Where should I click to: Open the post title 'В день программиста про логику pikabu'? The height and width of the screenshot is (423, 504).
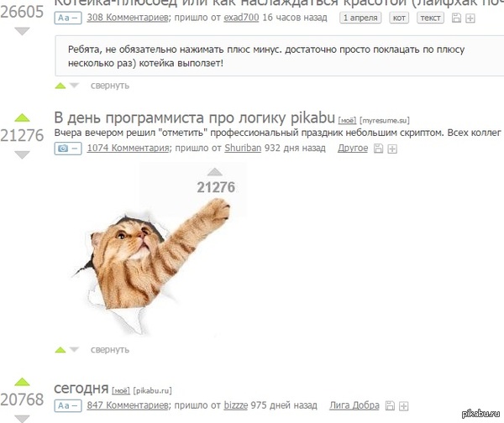tap(195, 117)
